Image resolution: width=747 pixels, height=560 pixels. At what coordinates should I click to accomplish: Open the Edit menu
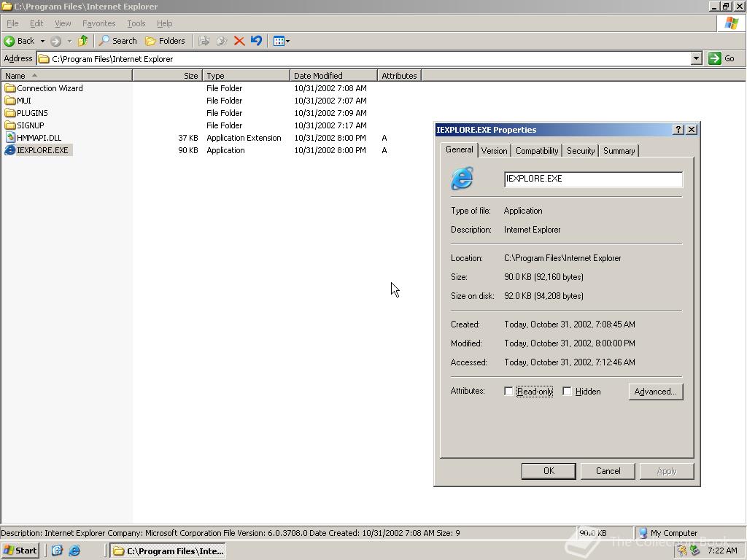tap(36, 23)
